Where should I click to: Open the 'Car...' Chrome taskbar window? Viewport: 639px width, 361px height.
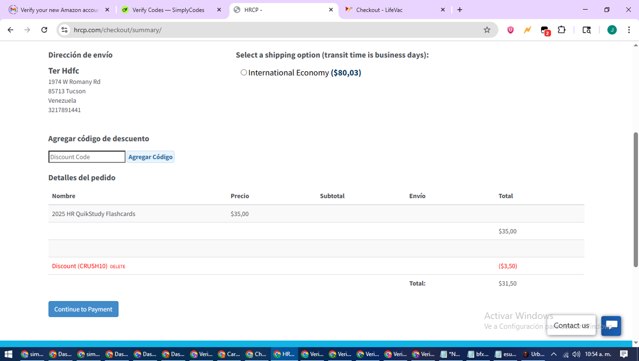click(x=229, y=354)
